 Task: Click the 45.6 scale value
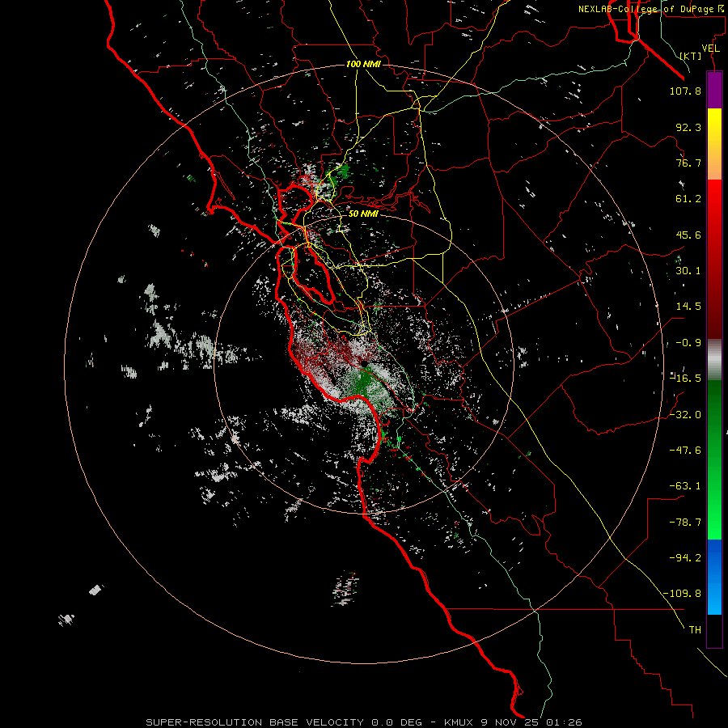click(688, 235)
